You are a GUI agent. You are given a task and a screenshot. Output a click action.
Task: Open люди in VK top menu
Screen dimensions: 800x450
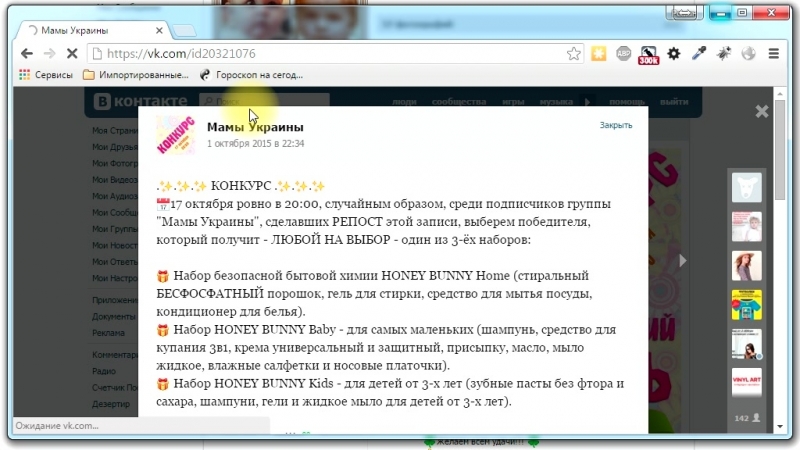[404, 102]
